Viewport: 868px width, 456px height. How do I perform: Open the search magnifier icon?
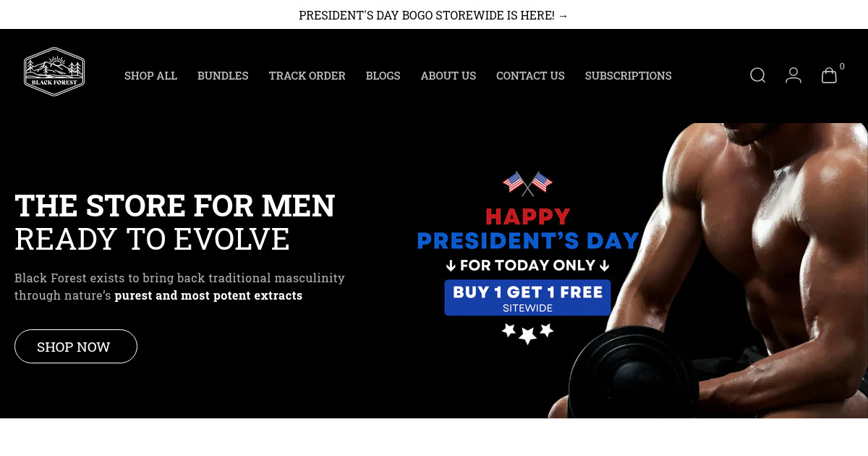[757, 75]
